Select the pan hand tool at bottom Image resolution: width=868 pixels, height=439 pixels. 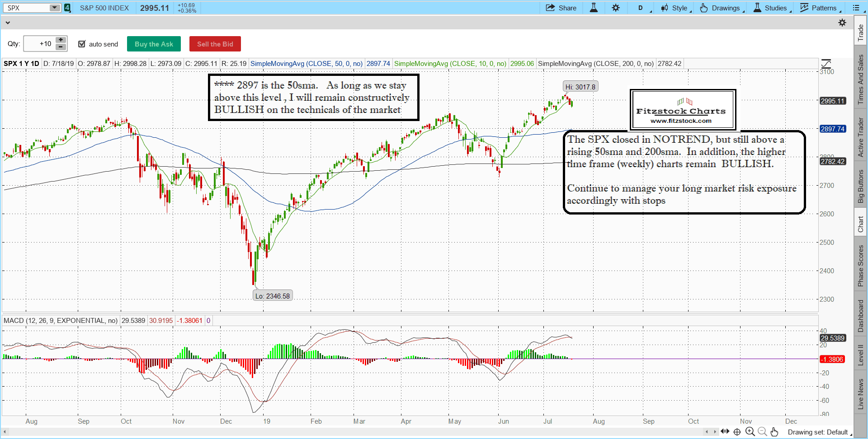tap(774, 432)
